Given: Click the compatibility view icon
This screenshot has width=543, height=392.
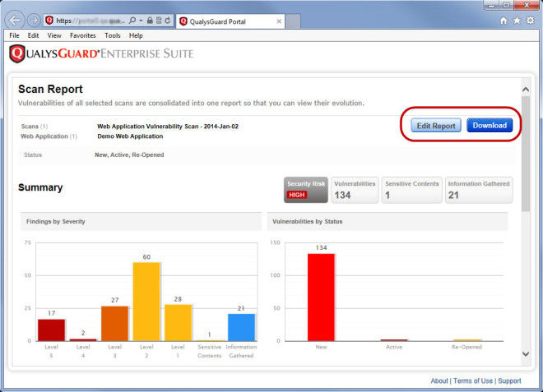Looking at the screenshot, I should coord(159,21).
